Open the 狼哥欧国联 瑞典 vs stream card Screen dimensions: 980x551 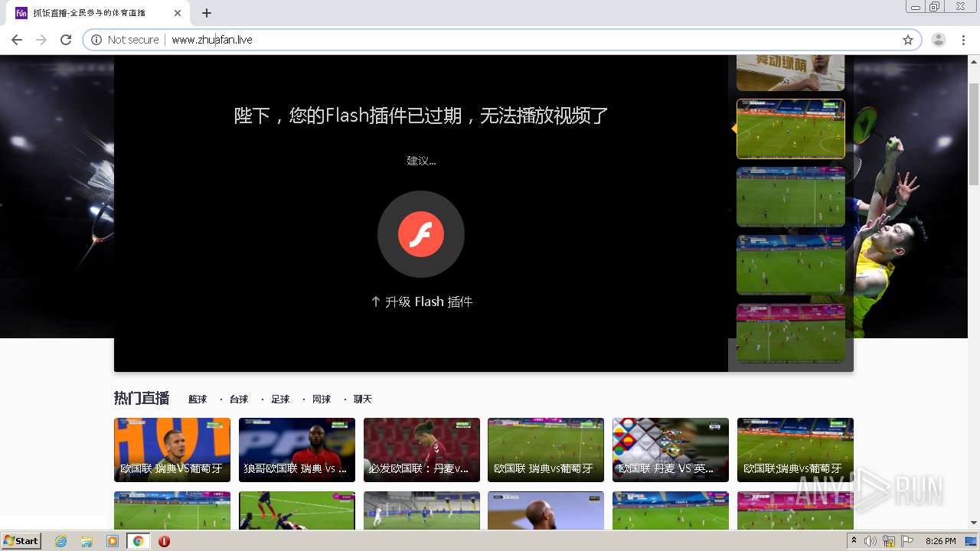pos(297,450)
